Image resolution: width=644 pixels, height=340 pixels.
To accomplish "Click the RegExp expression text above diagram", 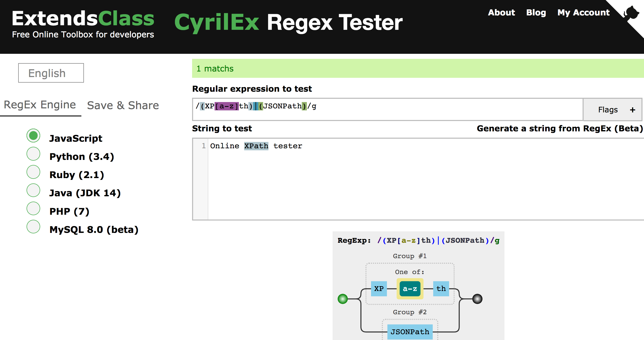I will tap(439, 240).
